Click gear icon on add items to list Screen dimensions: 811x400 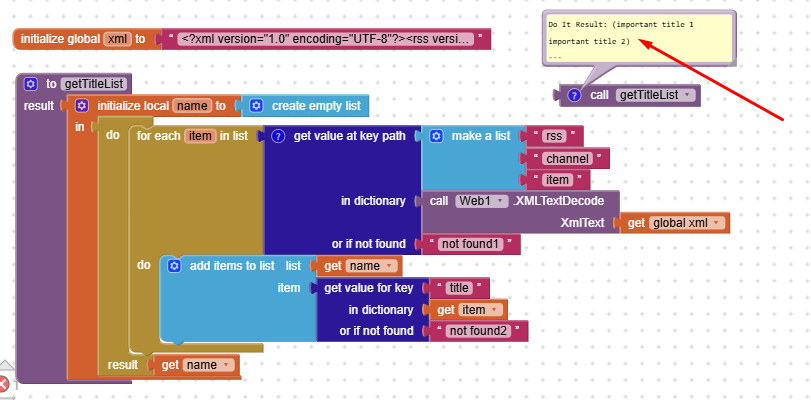pyautogui.click(x=174, y=266)
